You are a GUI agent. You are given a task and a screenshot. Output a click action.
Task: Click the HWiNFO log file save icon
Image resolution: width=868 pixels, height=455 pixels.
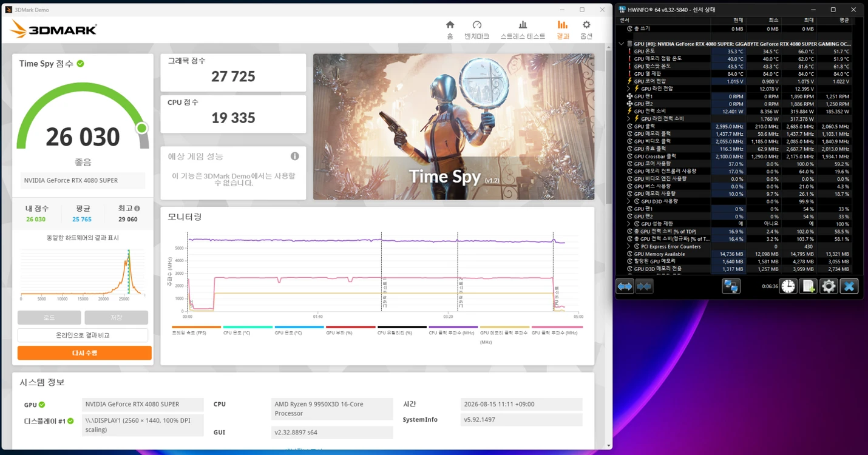click(x=808, y=286)
